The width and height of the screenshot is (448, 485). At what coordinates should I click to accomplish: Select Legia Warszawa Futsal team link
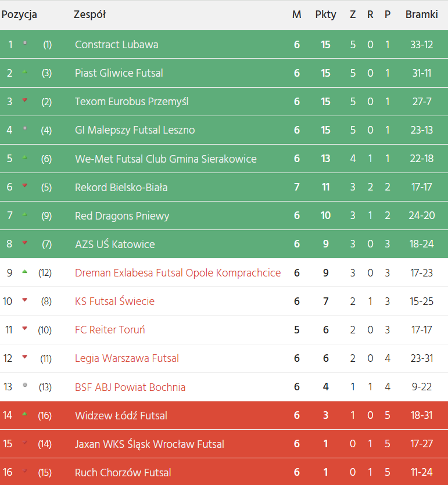[127, 358]
